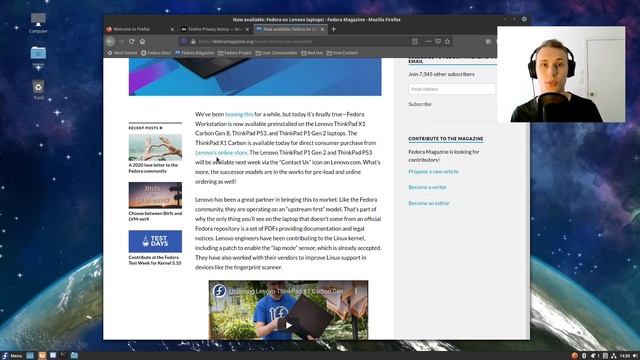Click the Fedora channel logo on the video
The image size is (640, 360).
pyautogui.click(x=219, y=291)
